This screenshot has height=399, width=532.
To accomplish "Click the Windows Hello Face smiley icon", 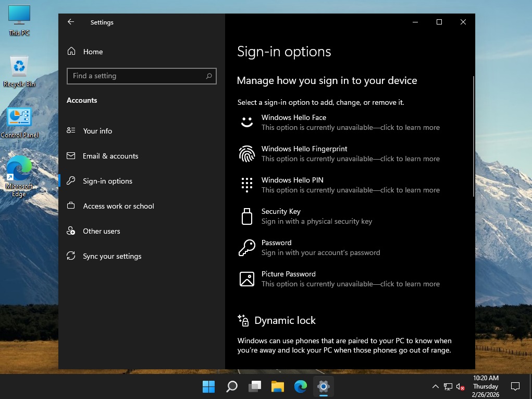I will tap(247, 123).
